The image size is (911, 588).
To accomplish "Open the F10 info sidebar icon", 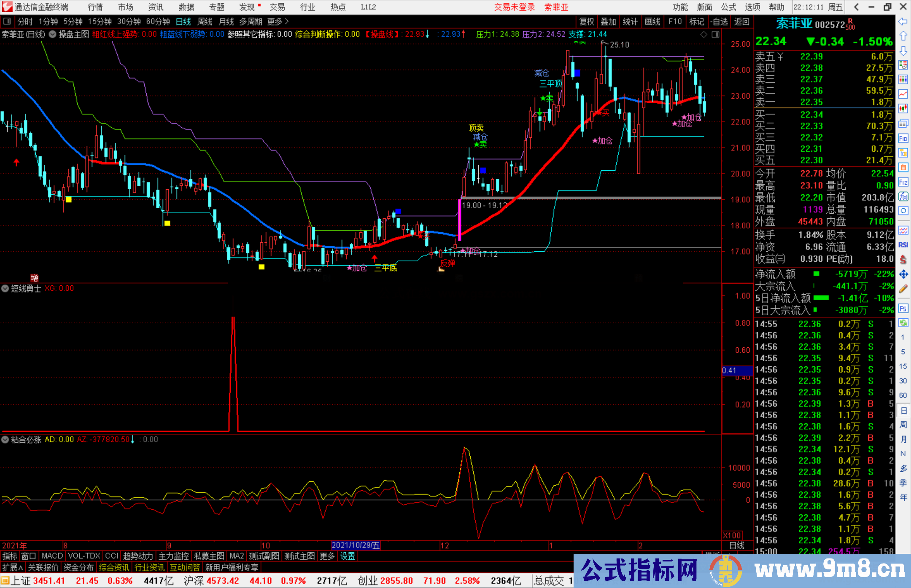I will 903,138.
